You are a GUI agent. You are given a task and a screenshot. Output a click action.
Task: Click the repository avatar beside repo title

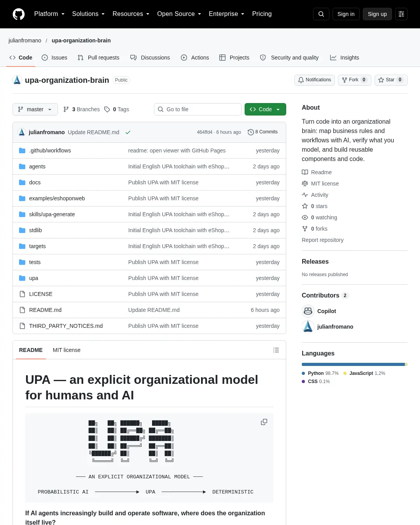point(17,80)
